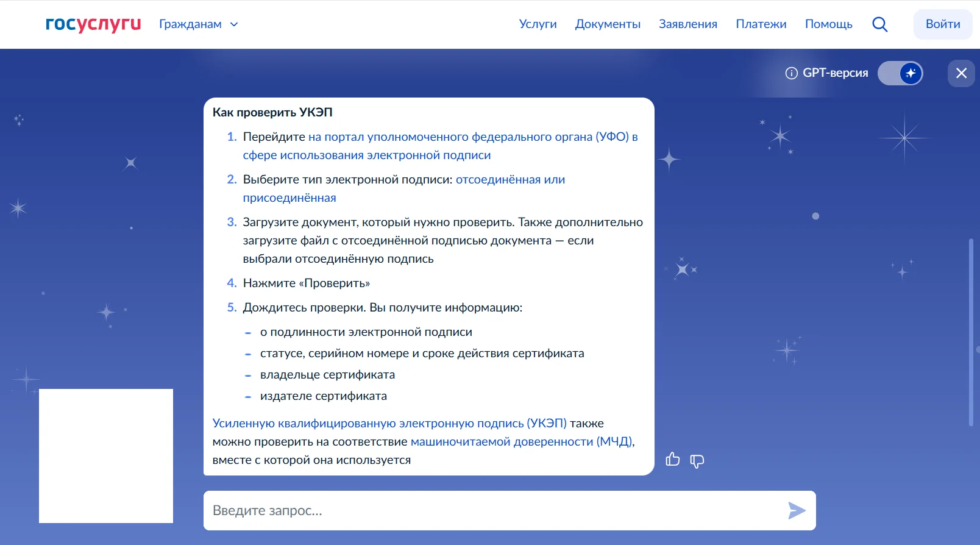The image size is (980, 545).
Task: Click the GPT-версия info icon
Action: coord(791,73)
